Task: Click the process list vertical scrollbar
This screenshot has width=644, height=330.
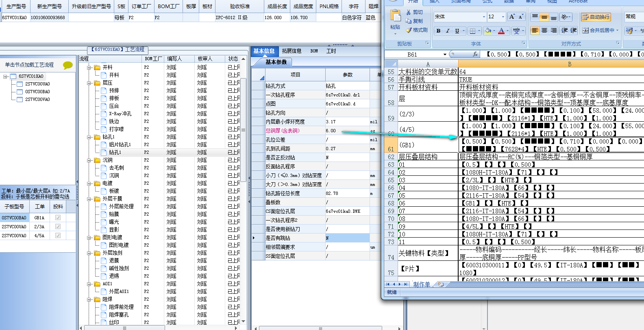Action: pyautogui.click(x=244, y=130)
